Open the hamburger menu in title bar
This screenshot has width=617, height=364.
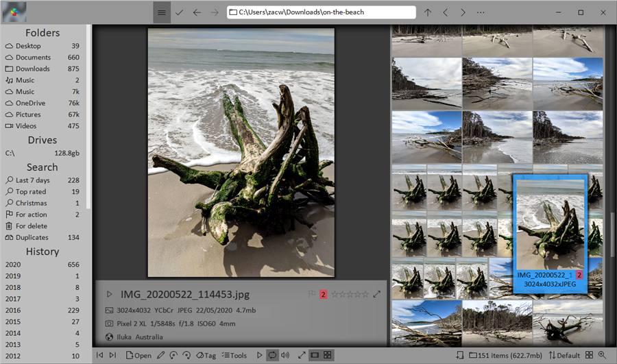coord(161,12)
